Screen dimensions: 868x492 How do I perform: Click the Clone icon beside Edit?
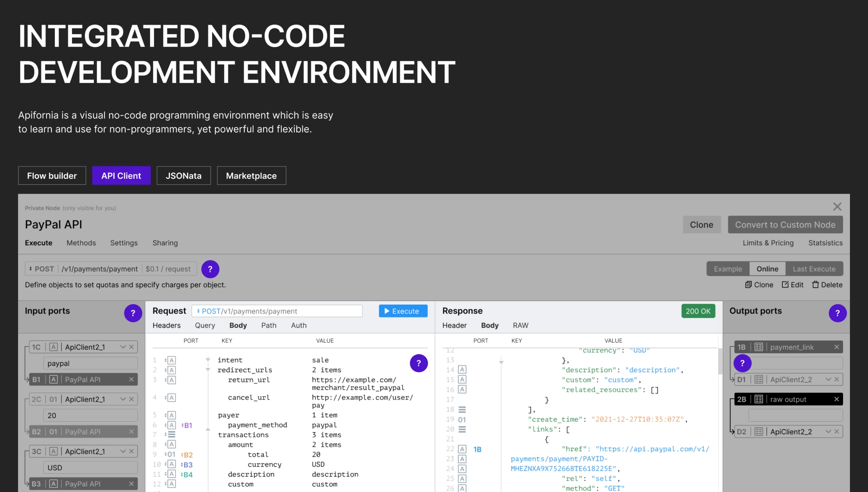tap(748, 285)
